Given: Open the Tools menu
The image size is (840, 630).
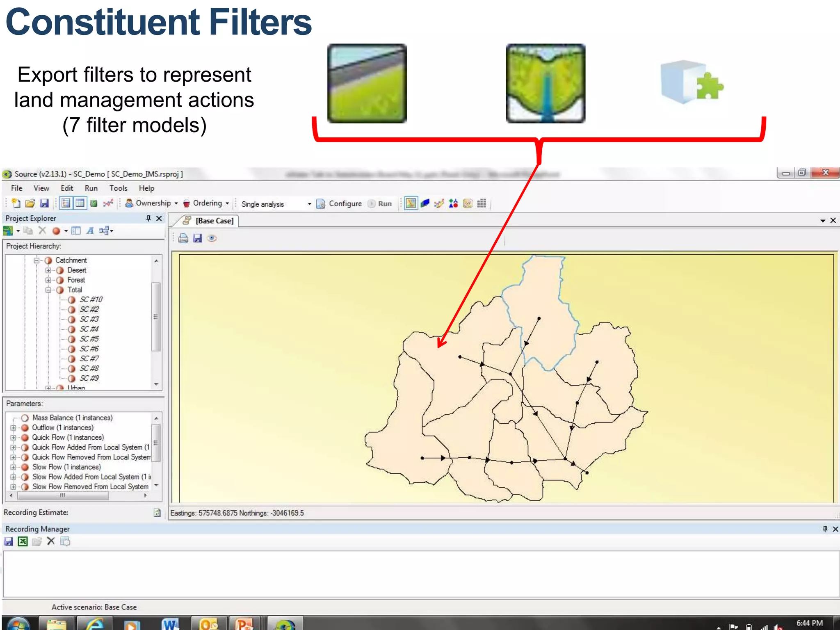Looking at the screenshot, I should point(118,188).
